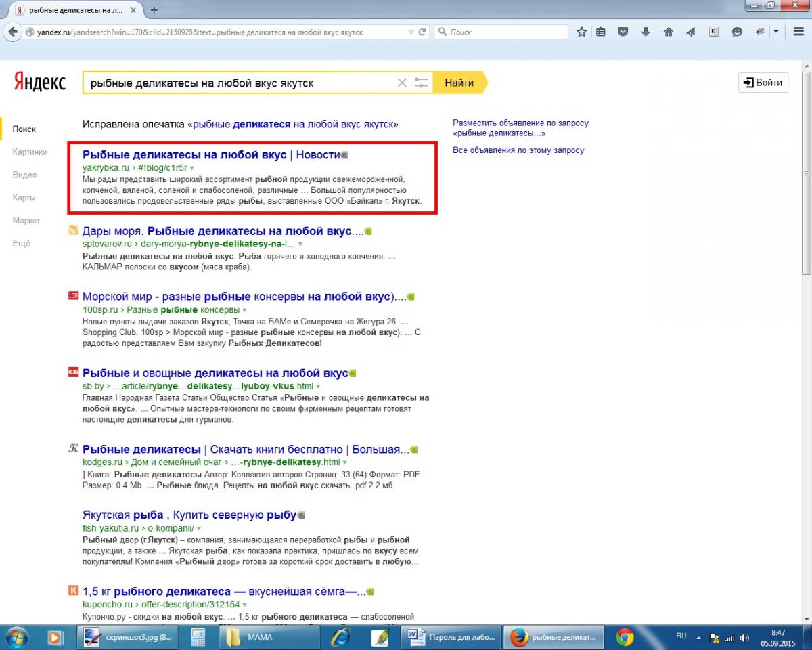The image size is (812, 650).
Task: Open 'скриншот3.jpg' window in taskbar
Action: 127,637
